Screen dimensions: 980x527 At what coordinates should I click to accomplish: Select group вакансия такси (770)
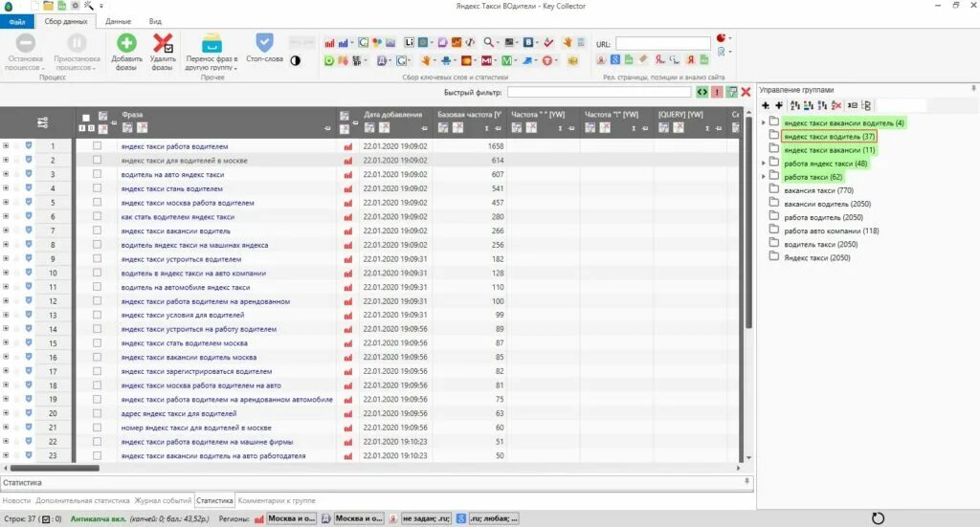[819, 190]
